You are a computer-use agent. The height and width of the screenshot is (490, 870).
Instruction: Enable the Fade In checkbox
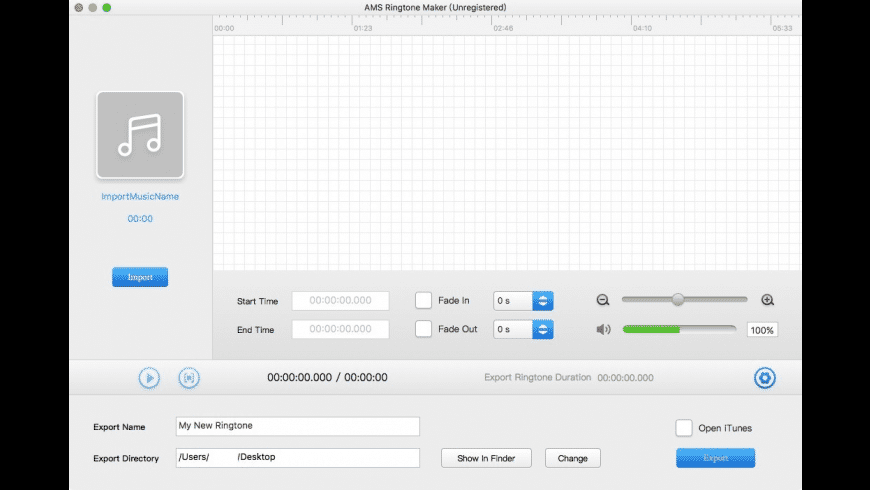pyautogui.click(x=423, y=300)
